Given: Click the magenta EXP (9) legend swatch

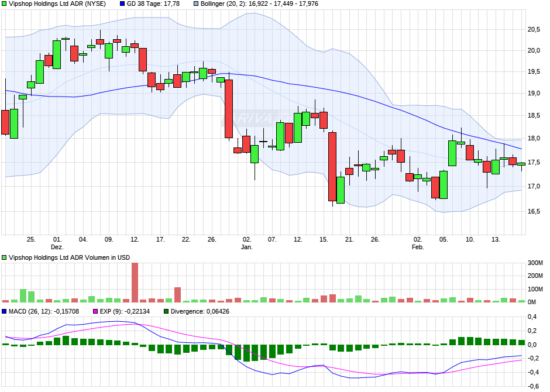Looking at the screenshot, I should (x=95, y=311).
